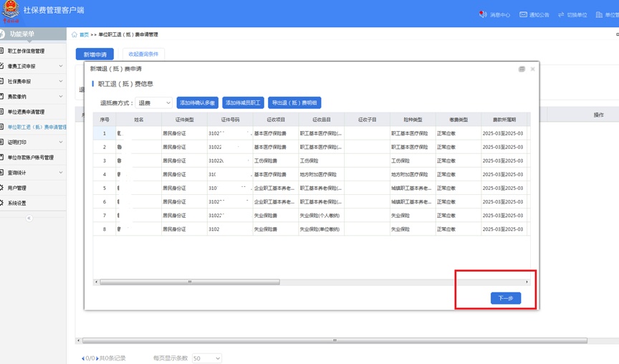This screenshot has height=364, width=619.
Task: Click the 切换单位 swap arrows icon
Action: point(561,14)
